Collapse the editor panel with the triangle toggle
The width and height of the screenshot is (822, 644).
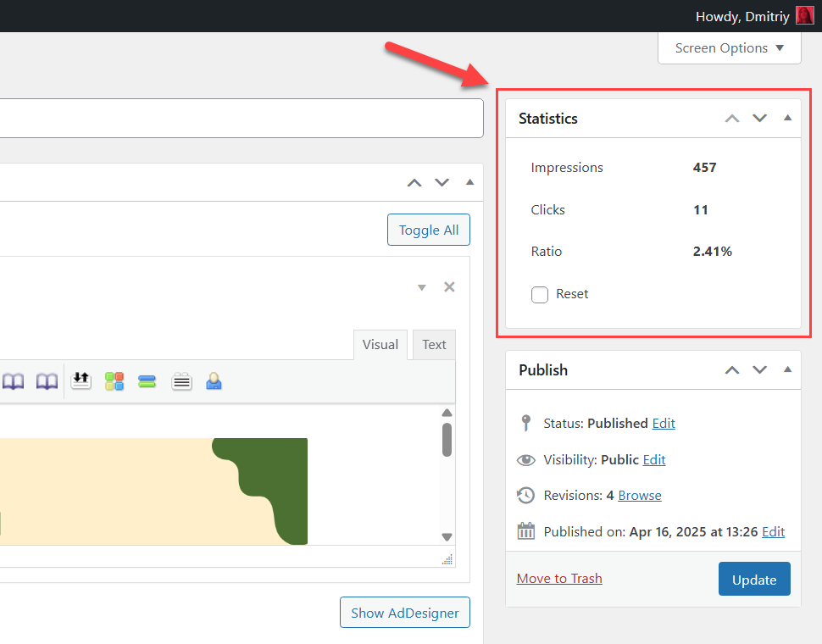click(469, 182)
